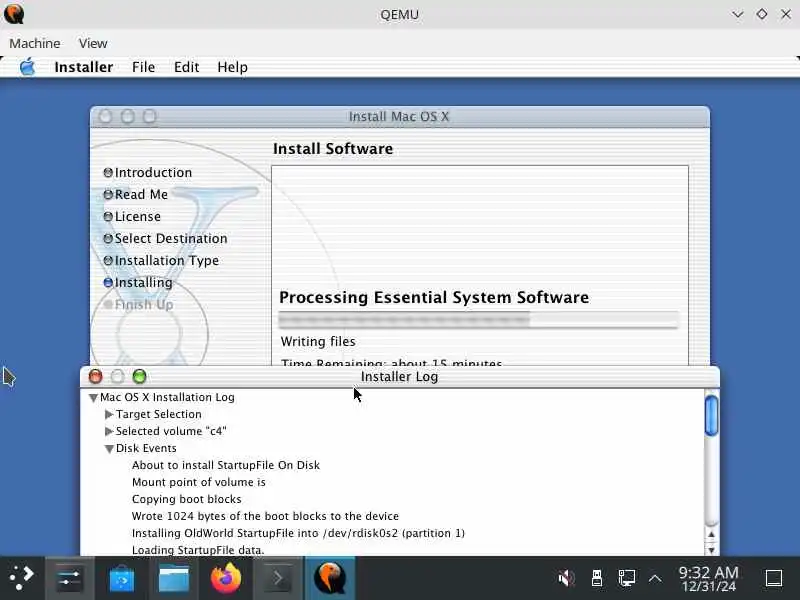Open the clock showing 9:32 AM
The height and width of the screenshot is (600, 800).
click(x=709, y=579)
